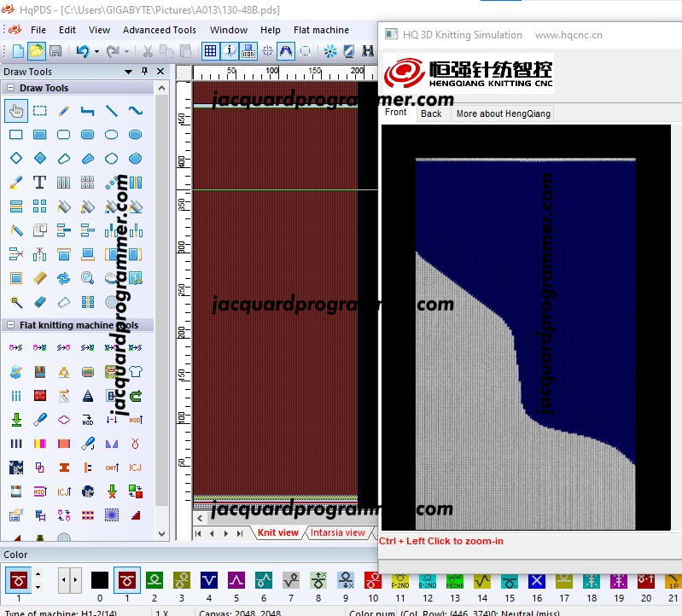Click the save file toolbar icon
The image size is (682, 616).
tap(55, 51)
